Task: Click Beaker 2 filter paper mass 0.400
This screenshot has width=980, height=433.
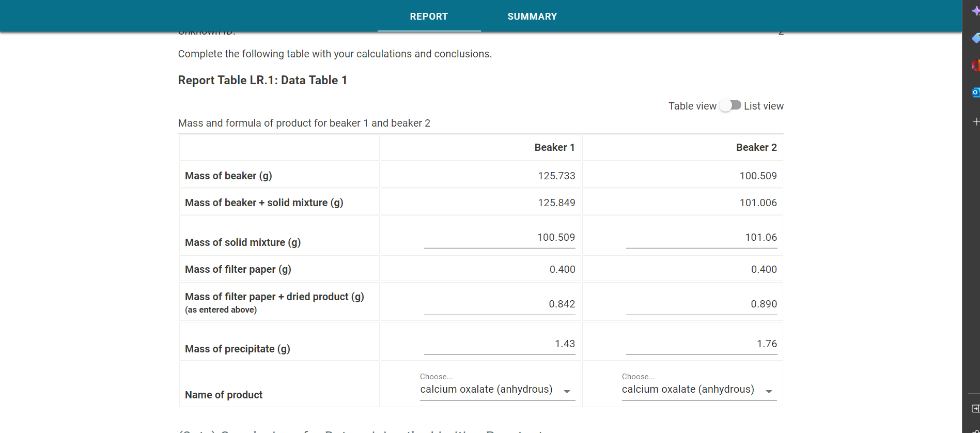Action: (764, 269)
